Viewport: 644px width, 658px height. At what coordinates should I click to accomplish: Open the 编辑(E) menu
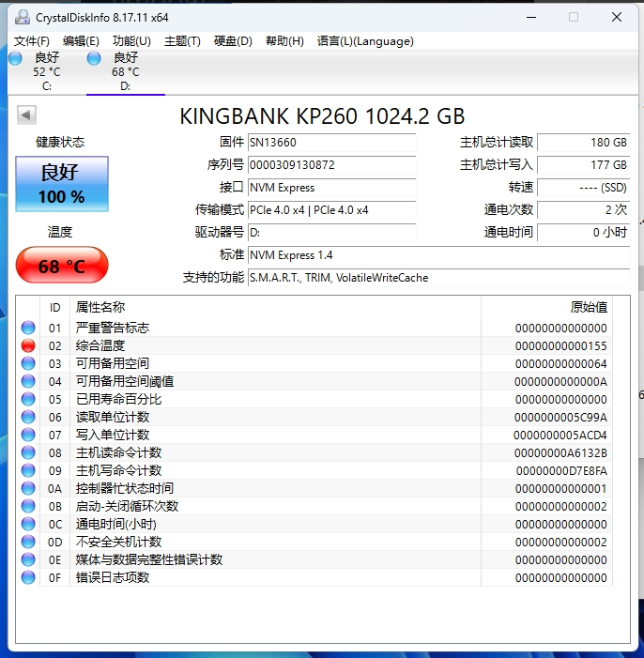pyautogui.click(x=81, y=41)
